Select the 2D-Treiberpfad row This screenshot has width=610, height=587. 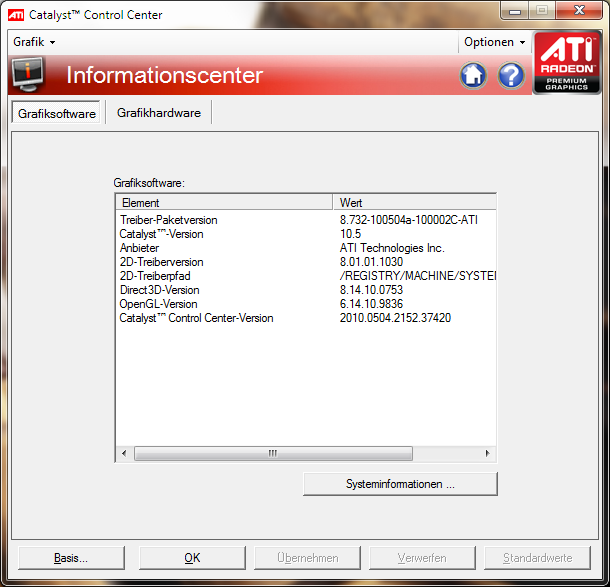306,276
